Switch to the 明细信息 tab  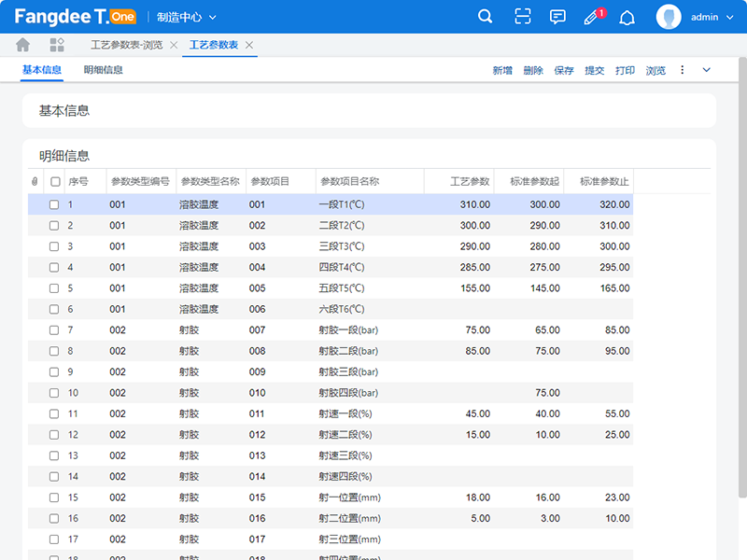(105, 69)
